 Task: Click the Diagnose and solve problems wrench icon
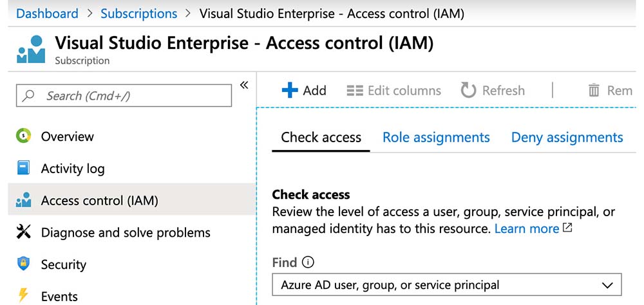click(x=23, y=232)
